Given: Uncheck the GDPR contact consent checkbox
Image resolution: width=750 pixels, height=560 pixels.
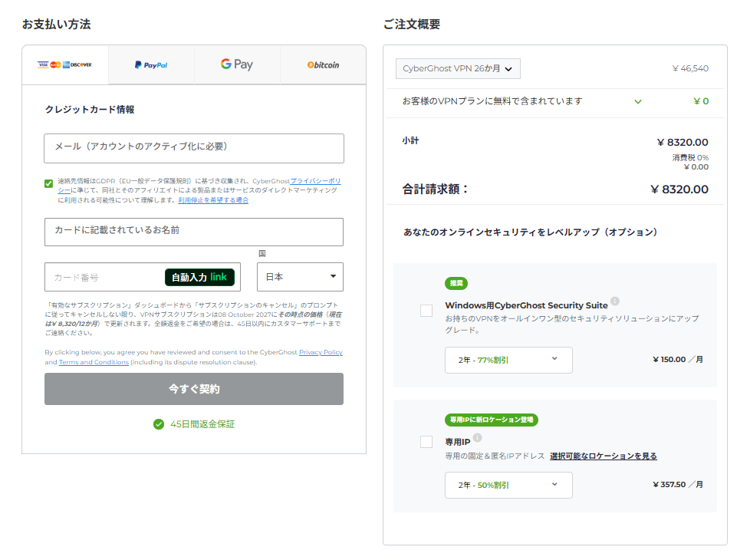Looking at the screenshot, I should click(49, 183).
